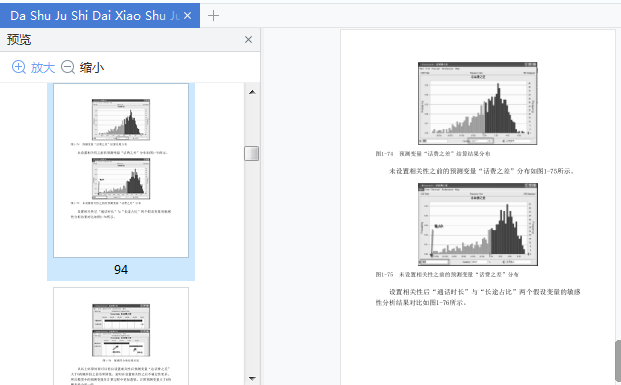Click the 缩小 zoom out label
The width and height of the screenshot is (621, 385).
point(91,67)
